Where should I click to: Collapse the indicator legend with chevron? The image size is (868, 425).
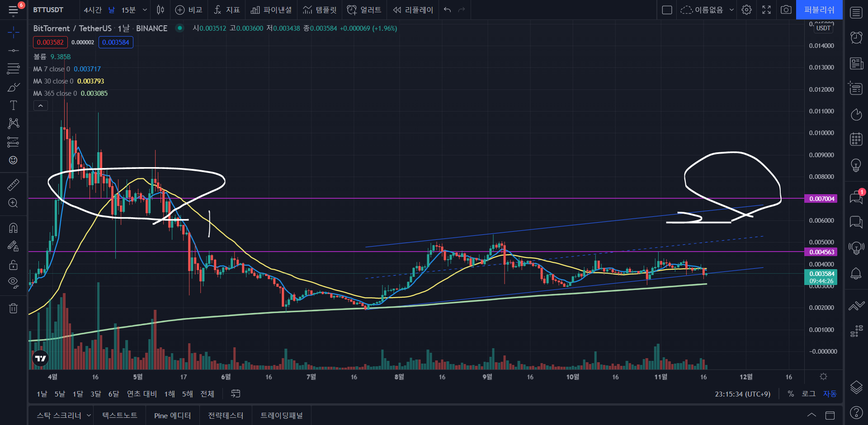point(40,106)
